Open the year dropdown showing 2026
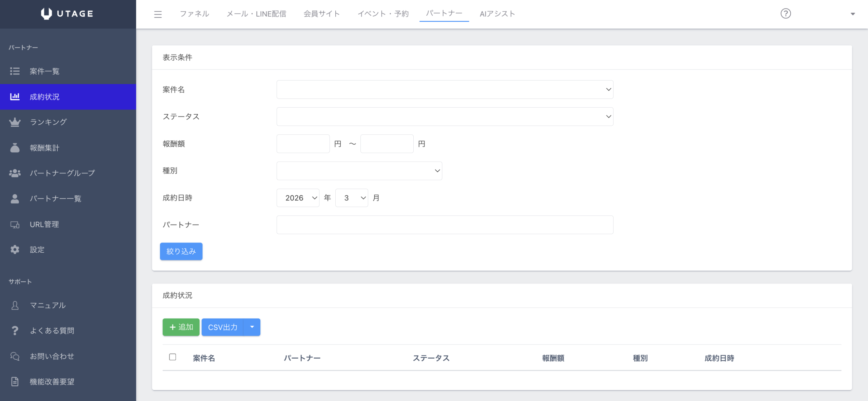This screenshot has height=401, width=868. (298, 198)
